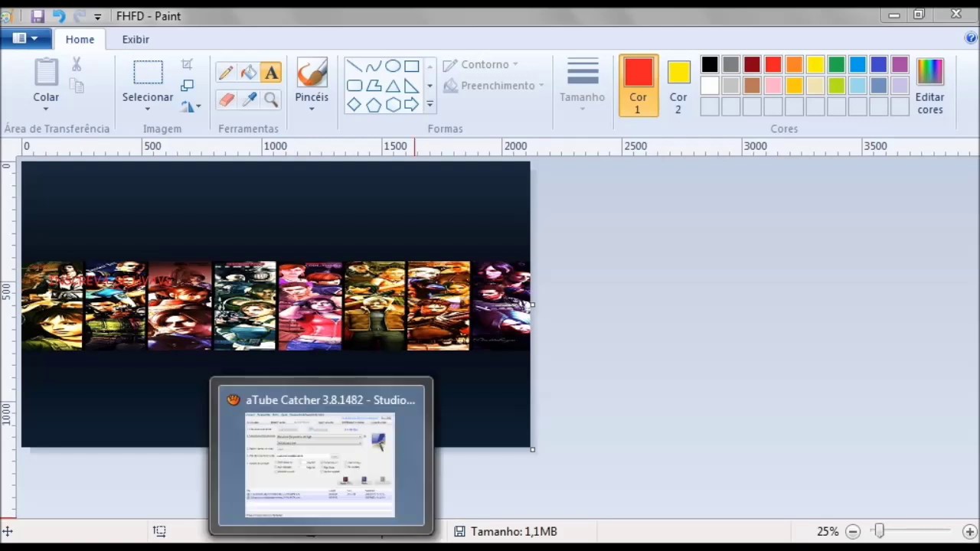
Task: Open Editar cores dialog
Action: click(x=929, y=86)
